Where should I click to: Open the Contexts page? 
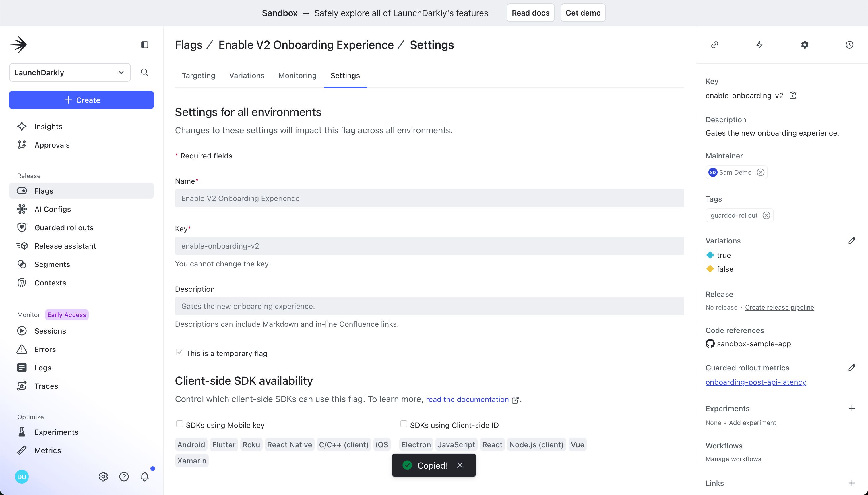[x=82, y=283]
